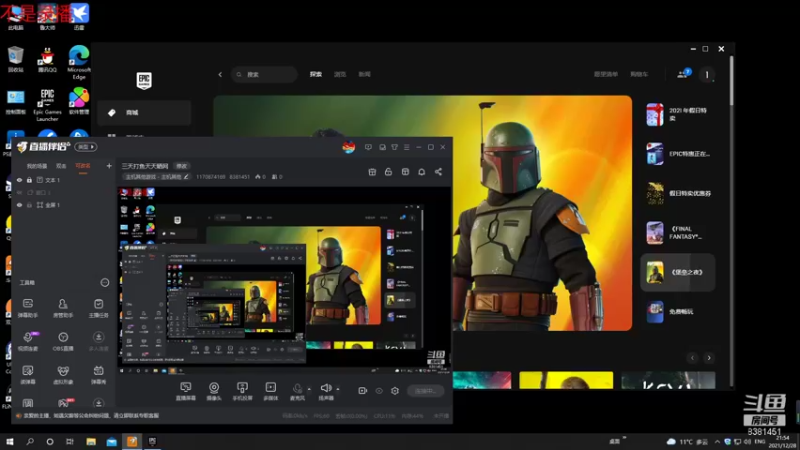Open 商城 in Epic launcher sidebar
Image resolution: width=800 pixels, height=450 pixels.
point(144,113)
